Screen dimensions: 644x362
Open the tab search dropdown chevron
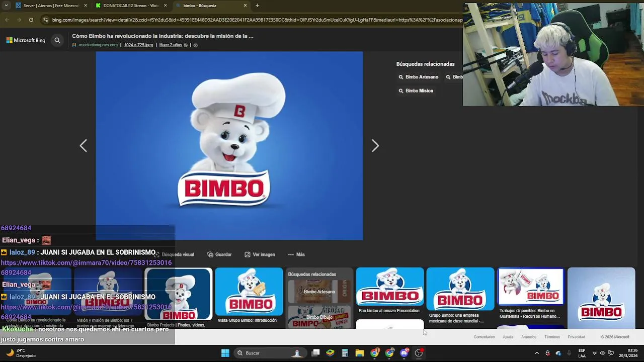point(6,6)
